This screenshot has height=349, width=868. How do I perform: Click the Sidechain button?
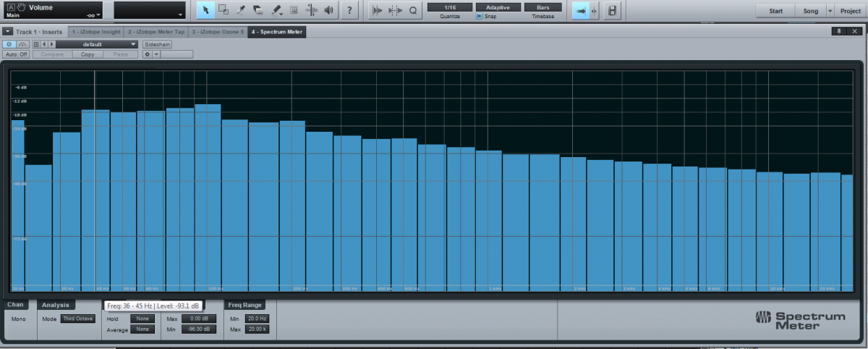pos(157,44)
